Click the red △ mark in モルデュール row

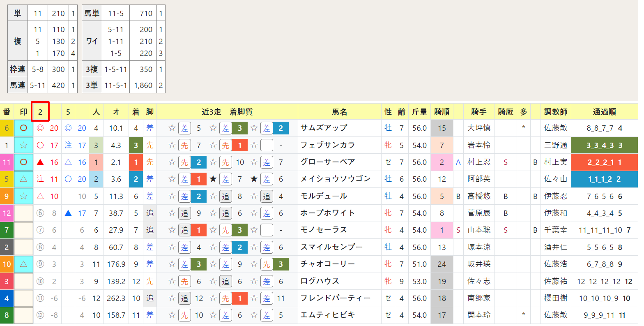pos(40,197)
